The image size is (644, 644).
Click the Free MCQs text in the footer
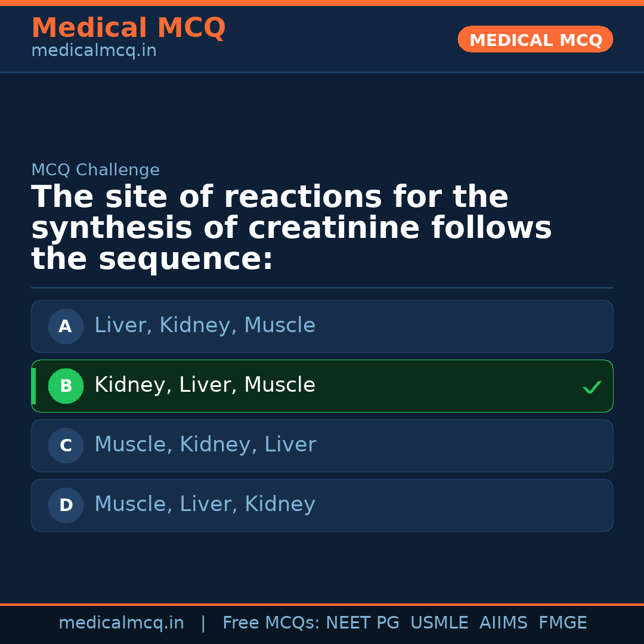click(x=271, y=623)
